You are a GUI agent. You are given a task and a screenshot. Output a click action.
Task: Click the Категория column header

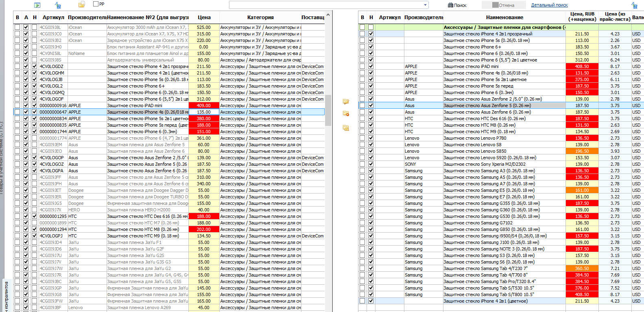coord(260,18)
